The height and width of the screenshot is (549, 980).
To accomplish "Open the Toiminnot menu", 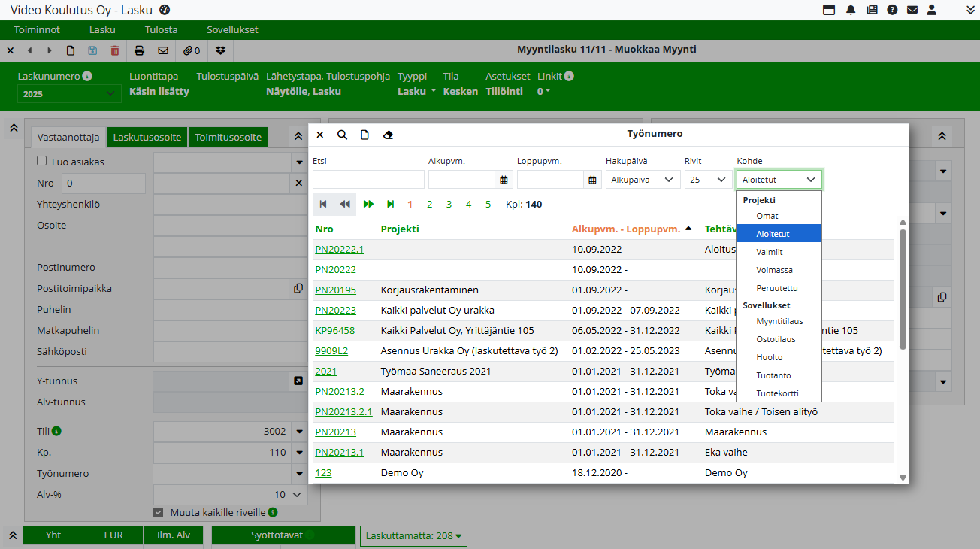I will (37, 30).
